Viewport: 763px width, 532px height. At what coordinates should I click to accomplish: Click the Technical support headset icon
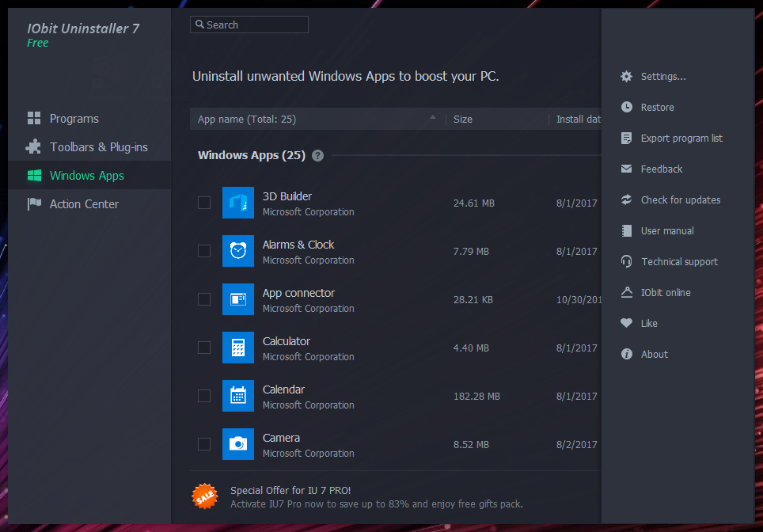click(626, 261)
